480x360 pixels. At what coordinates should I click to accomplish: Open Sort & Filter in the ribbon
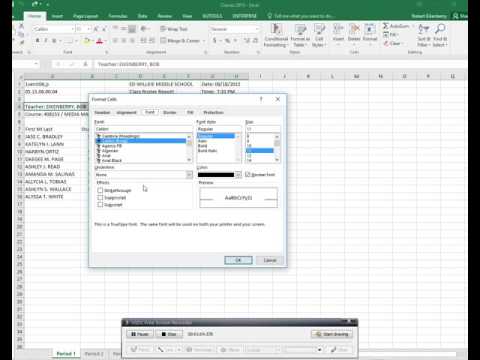(424, 35)
